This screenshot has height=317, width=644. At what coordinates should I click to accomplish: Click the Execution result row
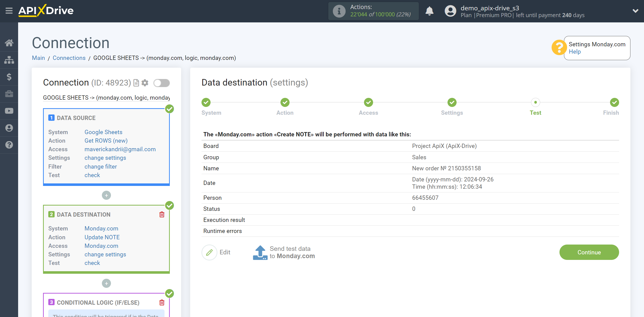410,220
